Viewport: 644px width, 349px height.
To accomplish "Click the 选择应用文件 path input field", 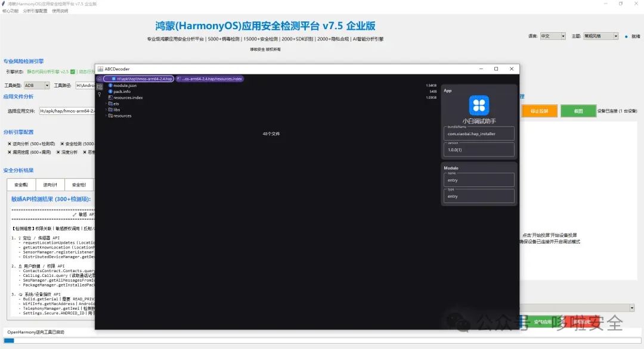I will coord(67,111).
